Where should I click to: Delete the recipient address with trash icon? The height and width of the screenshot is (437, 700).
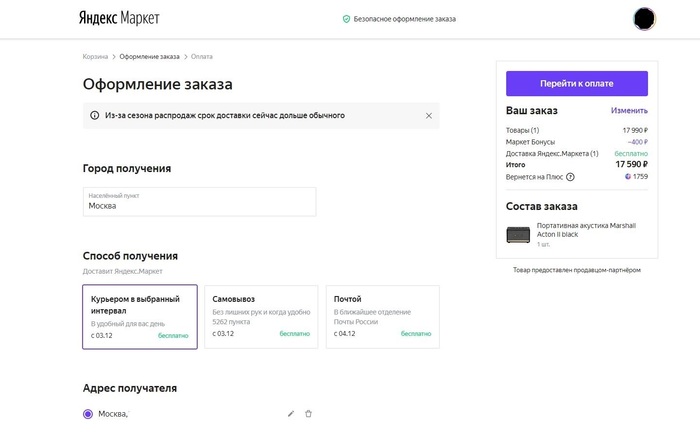[308, 413]
